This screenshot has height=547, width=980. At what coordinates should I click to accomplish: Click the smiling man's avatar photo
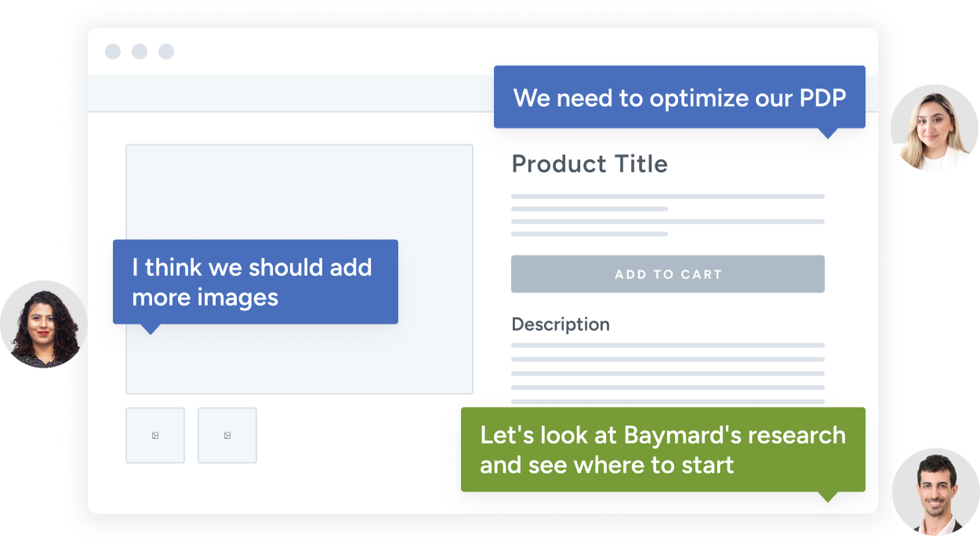(935, 491)
